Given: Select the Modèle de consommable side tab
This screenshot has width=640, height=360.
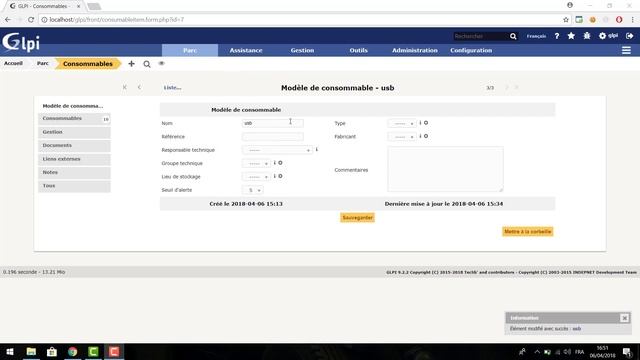Looking at the screenshot, I should tap(73, 106).
